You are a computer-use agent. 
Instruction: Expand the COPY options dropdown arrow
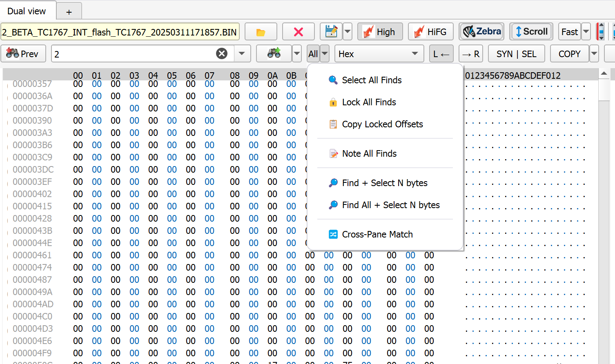tap(594, 54)
